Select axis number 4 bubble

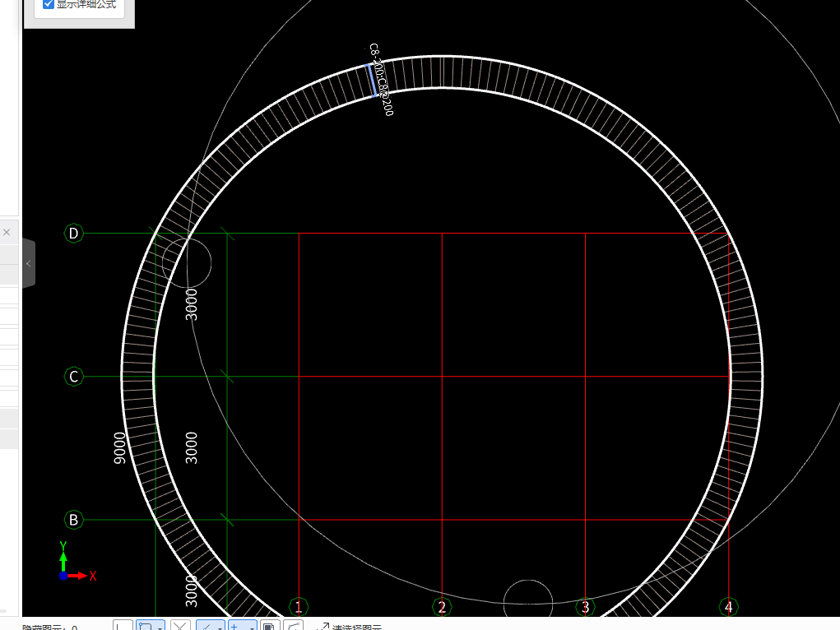pyautogui.click(x=729, y=607)
